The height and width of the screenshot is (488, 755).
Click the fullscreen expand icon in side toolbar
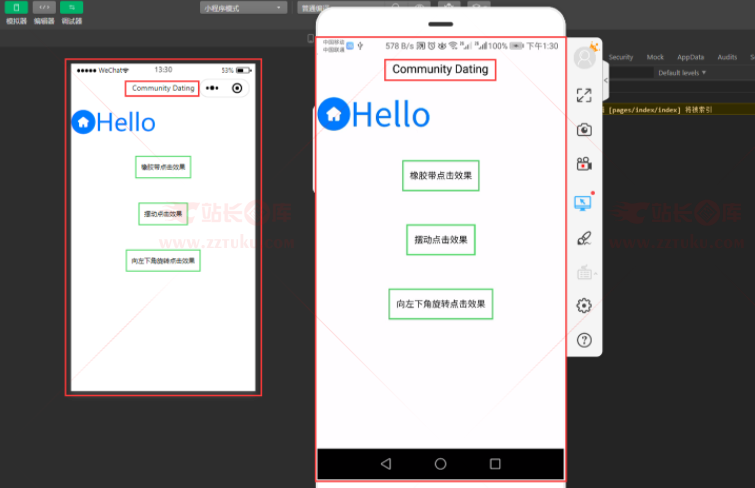[x=584, y=95]
